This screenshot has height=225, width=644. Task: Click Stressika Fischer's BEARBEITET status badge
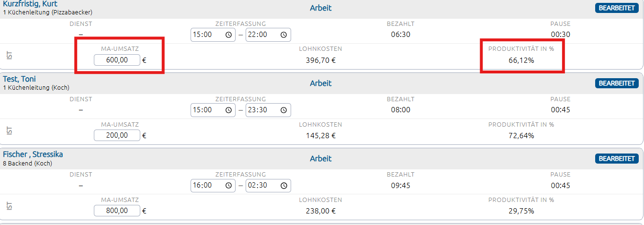(x=617, y=159)
